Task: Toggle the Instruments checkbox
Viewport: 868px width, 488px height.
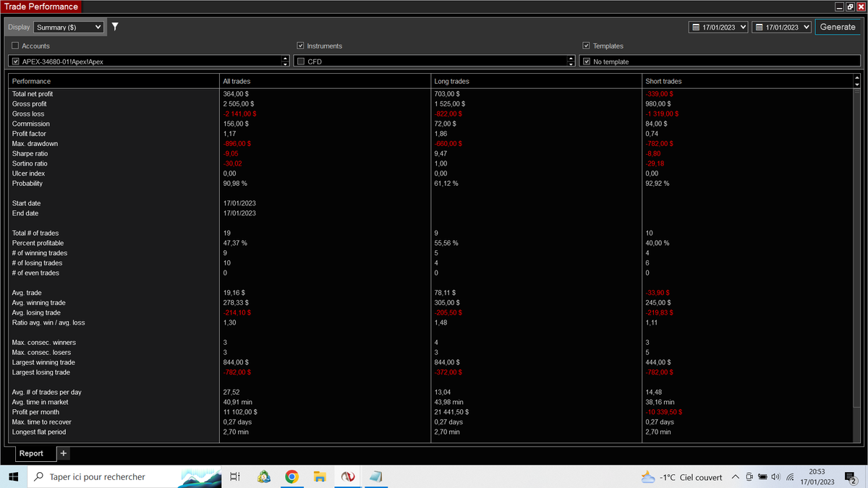Action: [301, 46]
